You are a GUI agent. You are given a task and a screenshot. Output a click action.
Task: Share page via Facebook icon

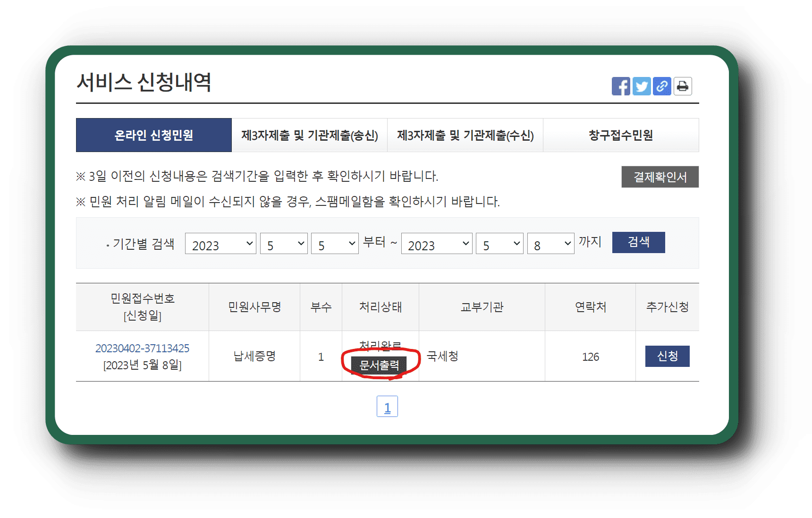tap(621, 86)
